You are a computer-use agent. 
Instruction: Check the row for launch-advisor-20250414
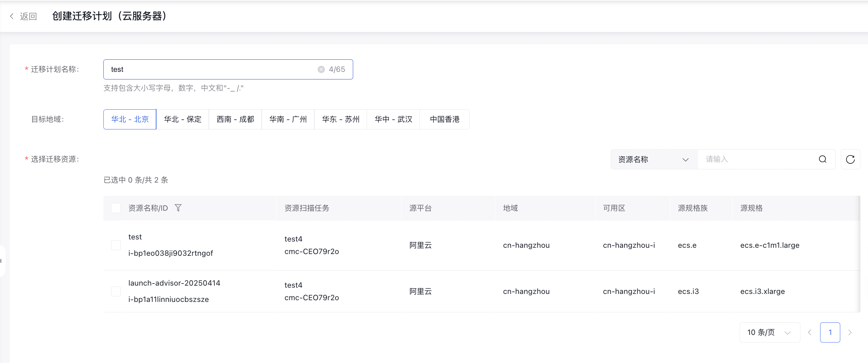(x=116, y=291)
